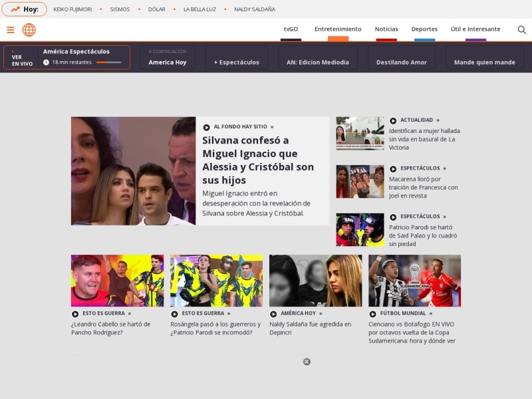Screen dimensions: 532x399
Task: Click the La Bella Luz trending topic
Action: click(200, 9)
